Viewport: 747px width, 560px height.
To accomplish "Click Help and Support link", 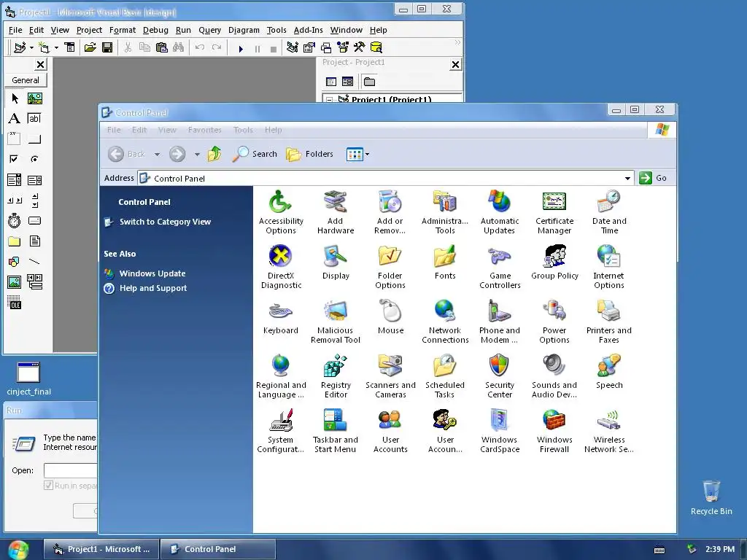I will (153, 288).
